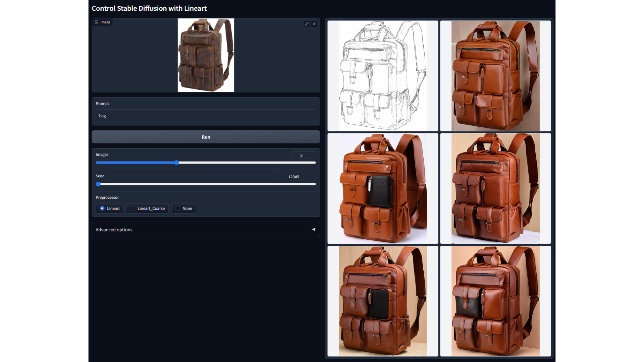
Task: Adjust the Seed slider handle
Action: coord(98,184)
